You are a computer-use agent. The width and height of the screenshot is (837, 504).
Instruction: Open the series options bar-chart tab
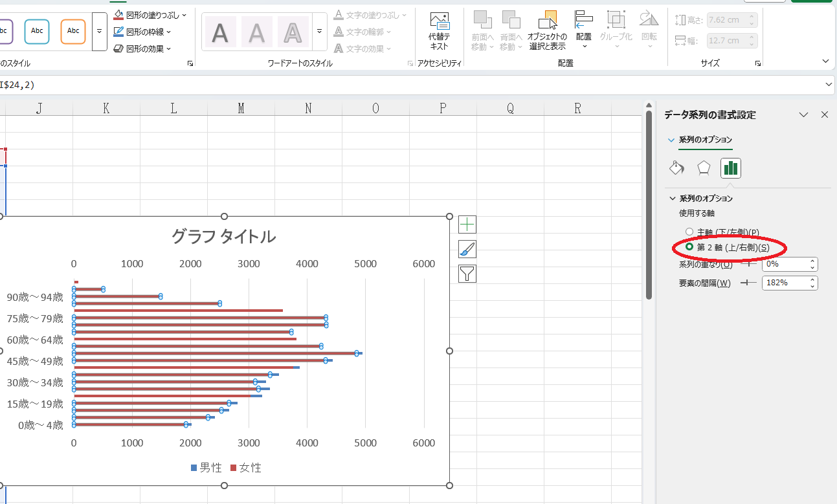[731, 168]
